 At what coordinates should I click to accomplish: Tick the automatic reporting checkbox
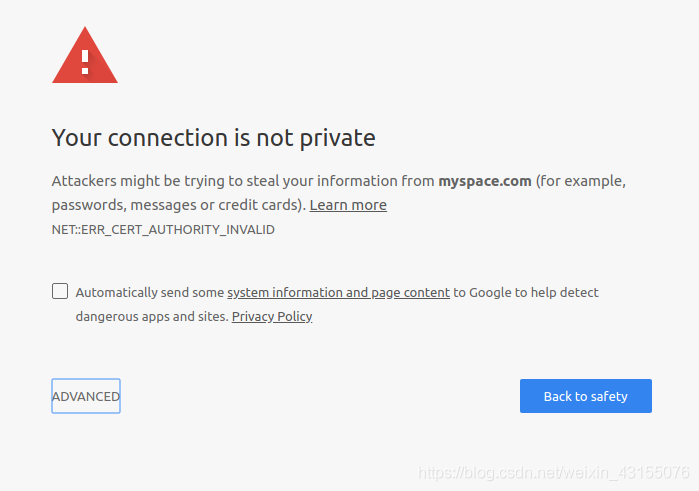(x=60, y=292)
